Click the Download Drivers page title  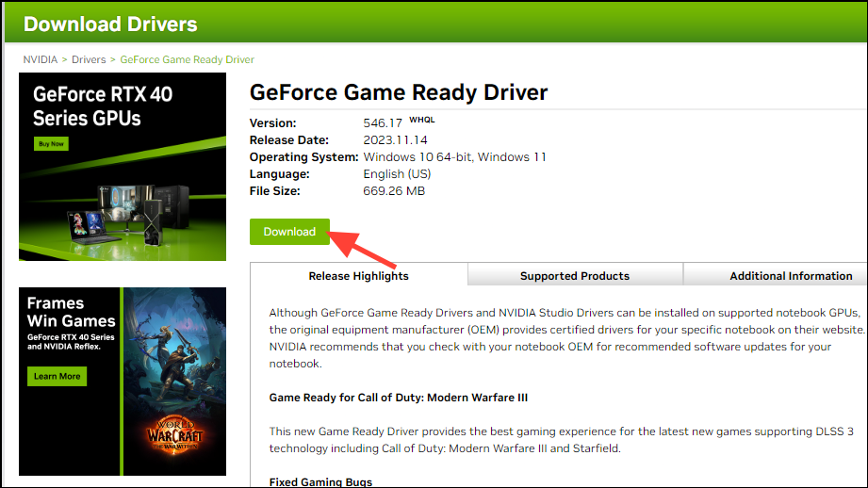[110, 24]
